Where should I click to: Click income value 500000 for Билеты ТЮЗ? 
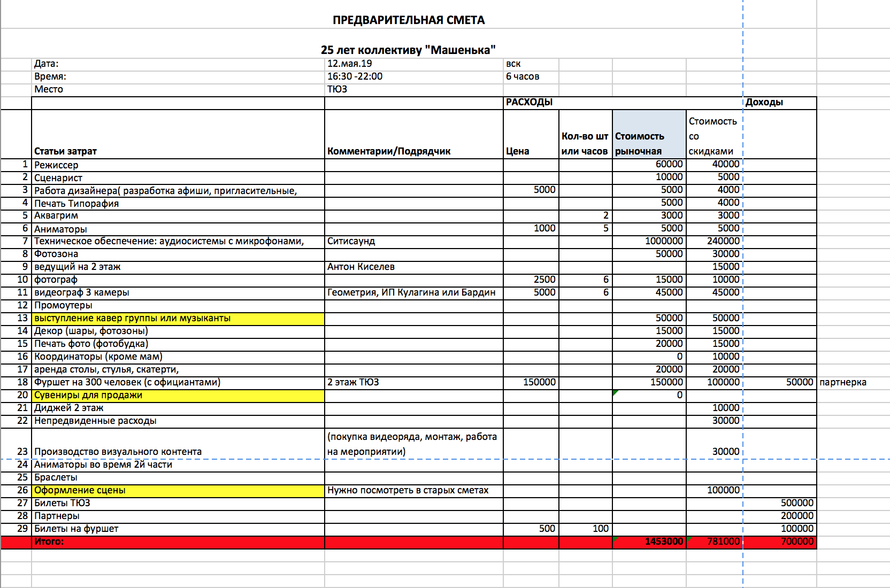coord(780,504)
